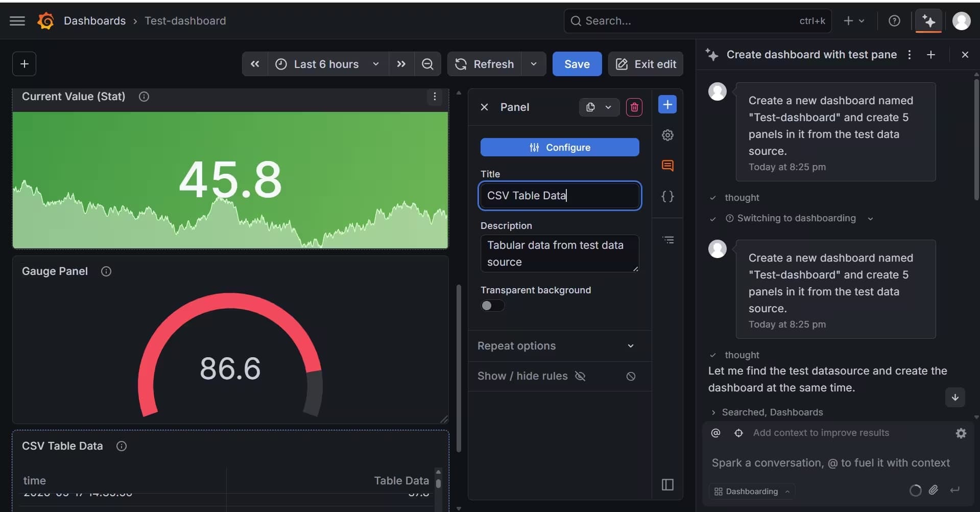Edit the Description text area
Viewport: 980px width, 512px height.
click(x=560, y=253)
